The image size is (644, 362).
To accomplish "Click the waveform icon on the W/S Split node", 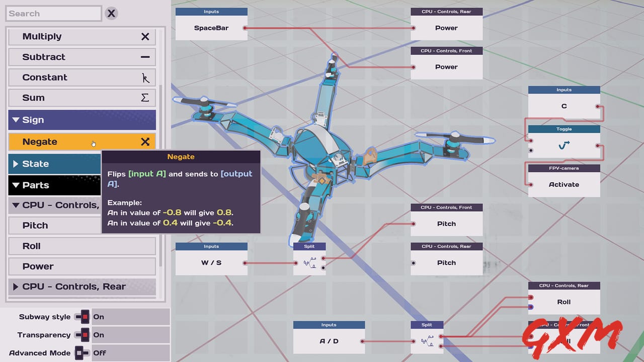I will [x=309, y=262].
